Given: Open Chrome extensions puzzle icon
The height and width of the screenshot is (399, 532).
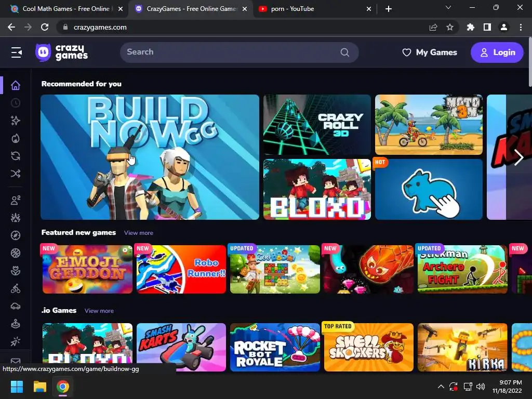Looking at the screenshot, I should pos(470,27).
